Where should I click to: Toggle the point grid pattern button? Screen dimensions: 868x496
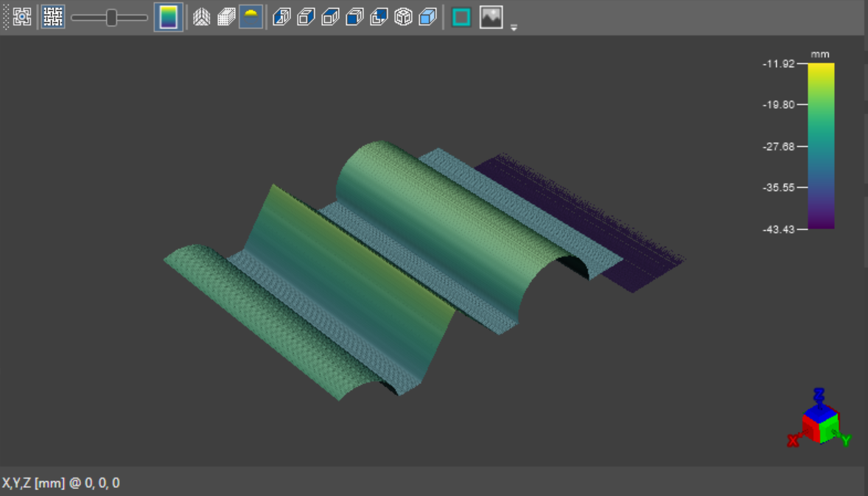53,17
